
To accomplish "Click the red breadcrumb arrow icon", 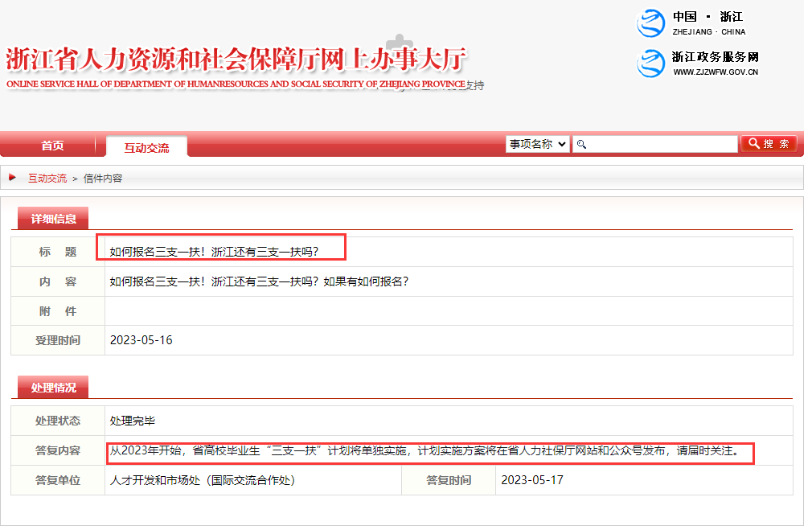I will coord(13,177).
